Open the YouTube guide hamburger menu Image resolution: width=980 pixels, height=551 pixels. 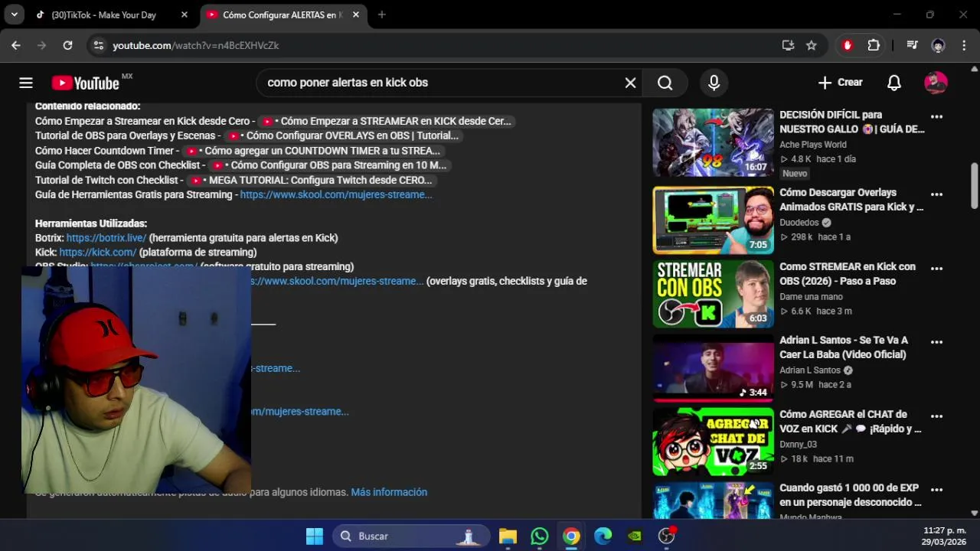26,83
